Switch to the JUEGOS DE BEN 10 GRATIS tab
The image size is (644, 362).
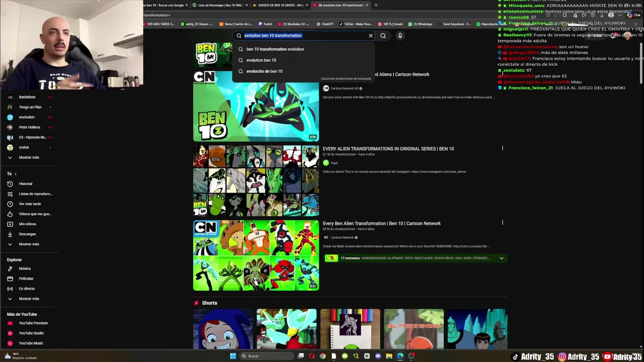(280, 5)
